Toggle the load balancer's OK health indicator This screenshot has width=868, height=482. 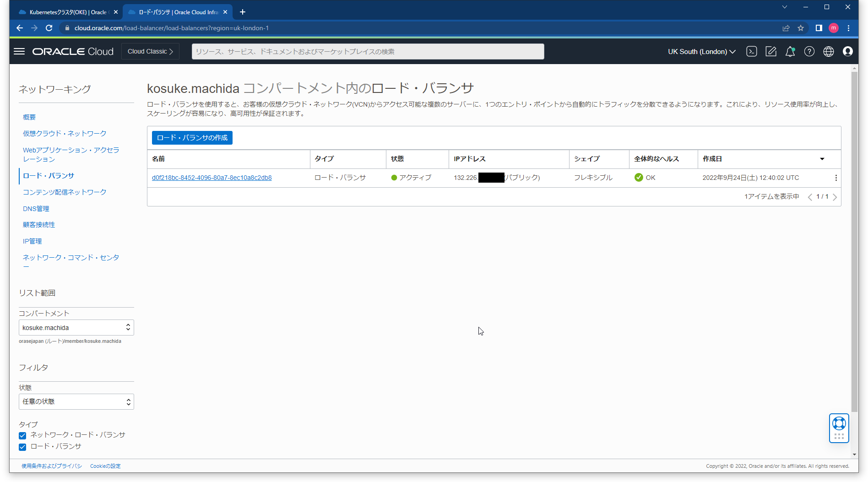[x=638, y=178]
